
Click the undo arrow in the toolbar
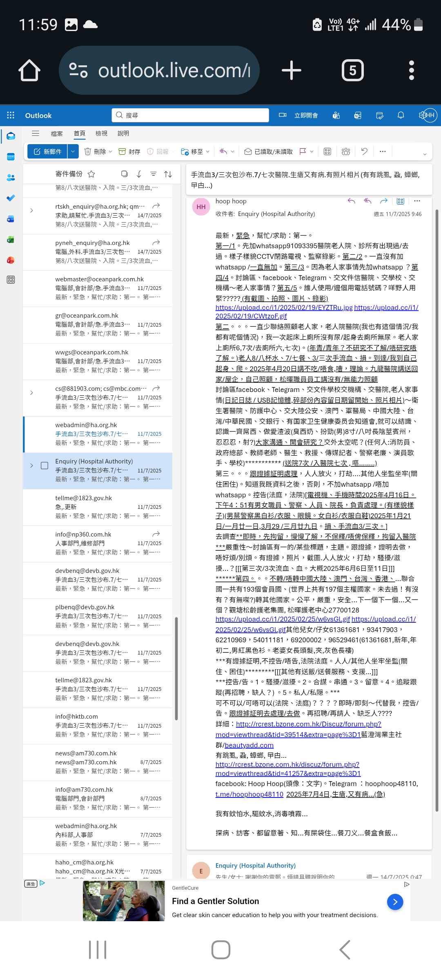(x=364, y=151)
